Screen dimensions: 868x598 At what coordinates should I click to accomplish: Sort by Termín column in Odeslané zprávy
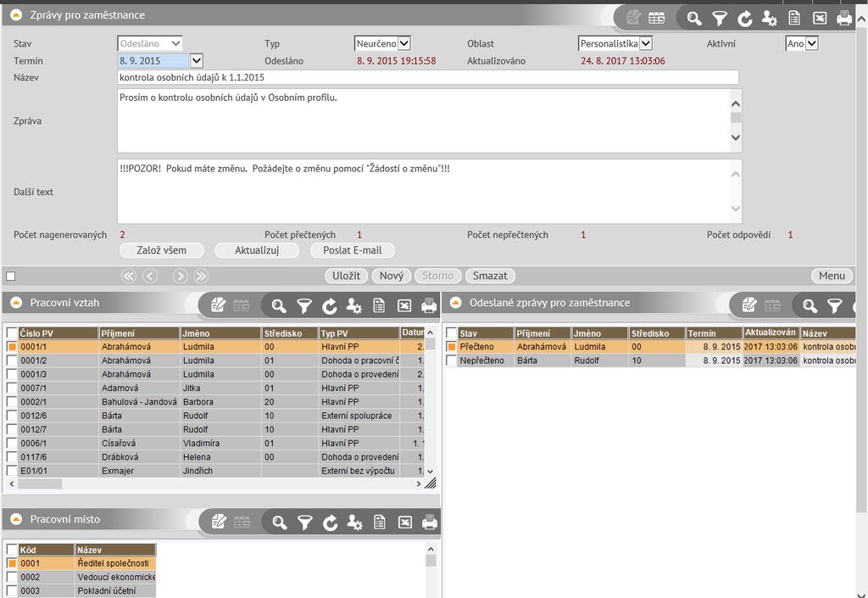tap(714, 333)
